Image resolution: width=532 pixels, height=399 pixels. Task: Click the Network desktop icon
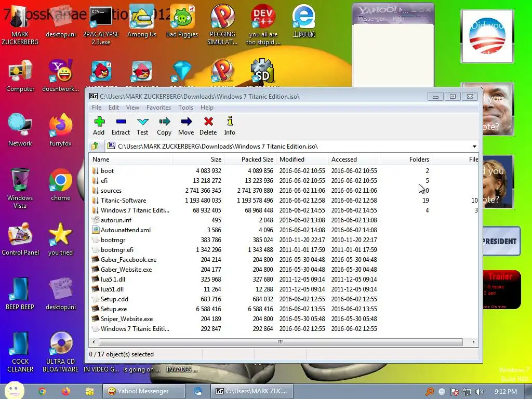20,130
